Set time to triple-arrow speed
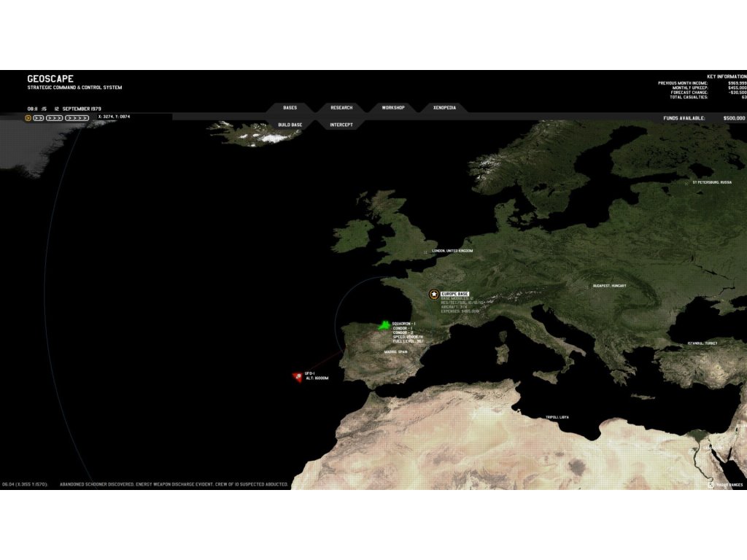The height and width of the screenshot is (560, 747). pos(54,118)
